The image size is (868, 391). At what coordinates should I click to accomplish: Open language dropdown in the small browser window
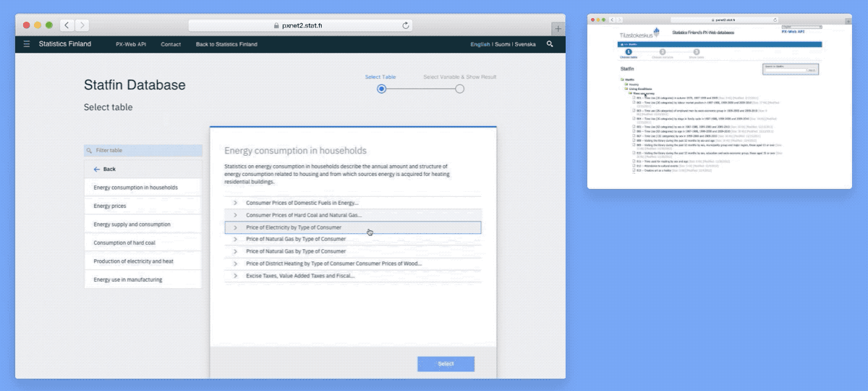pos(801,27)
